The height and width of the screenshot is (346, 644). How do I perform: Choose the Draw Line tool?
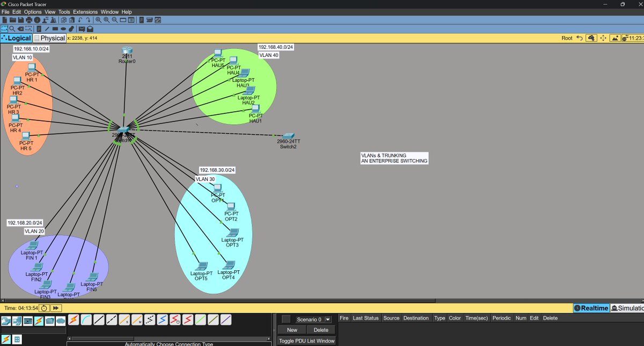pyautogui.click(x=47, y=28)
